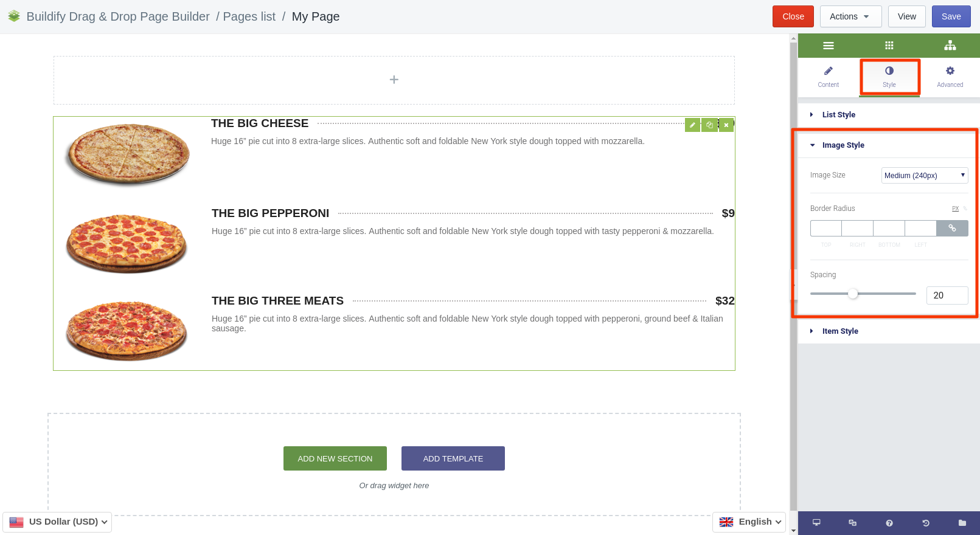Click the Spacing value input field
Viewport: 980px width, 535px height.
pos(947,295)
